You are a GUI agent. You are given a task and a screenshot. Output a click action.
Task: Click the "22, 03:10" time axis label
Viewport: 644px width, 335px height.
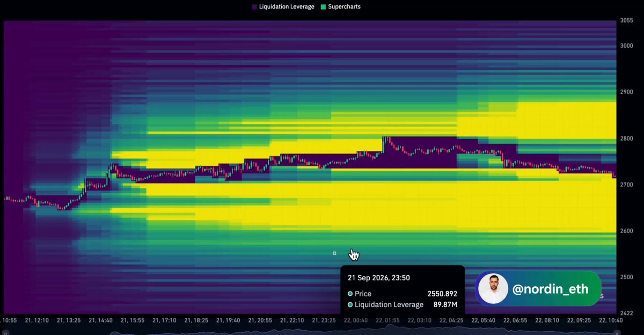[420, 320]
